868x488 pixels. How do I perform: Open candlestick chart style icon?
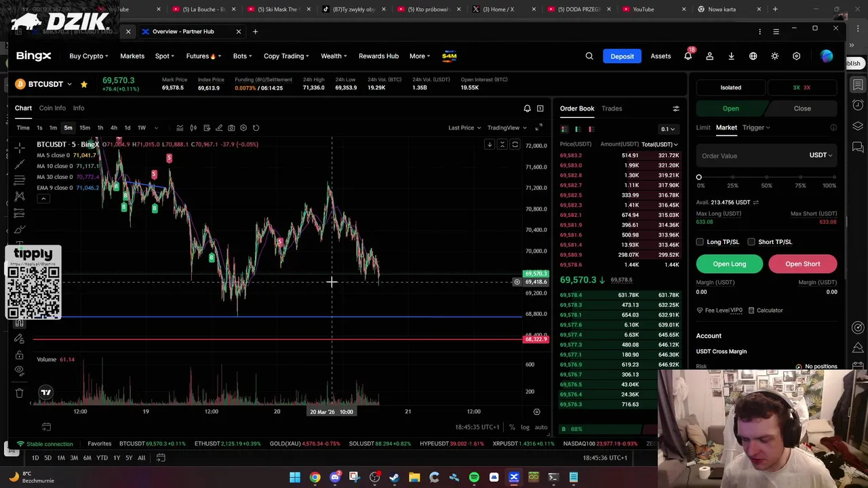[193, 127]
